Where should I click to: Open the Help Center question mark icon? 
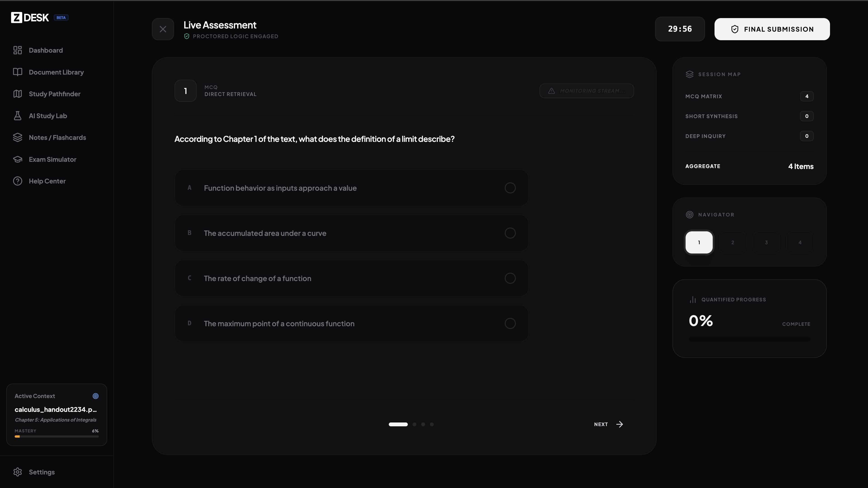(18, 181)
